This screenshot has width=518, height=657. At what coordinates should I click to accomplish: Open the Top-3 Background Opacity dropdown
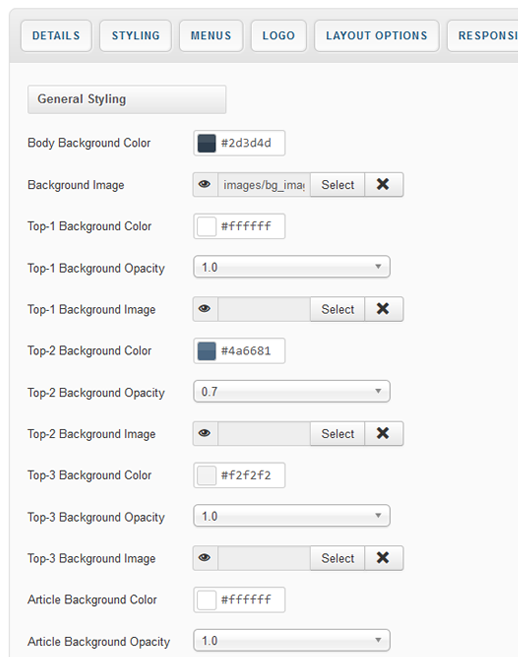pos(292,516)
